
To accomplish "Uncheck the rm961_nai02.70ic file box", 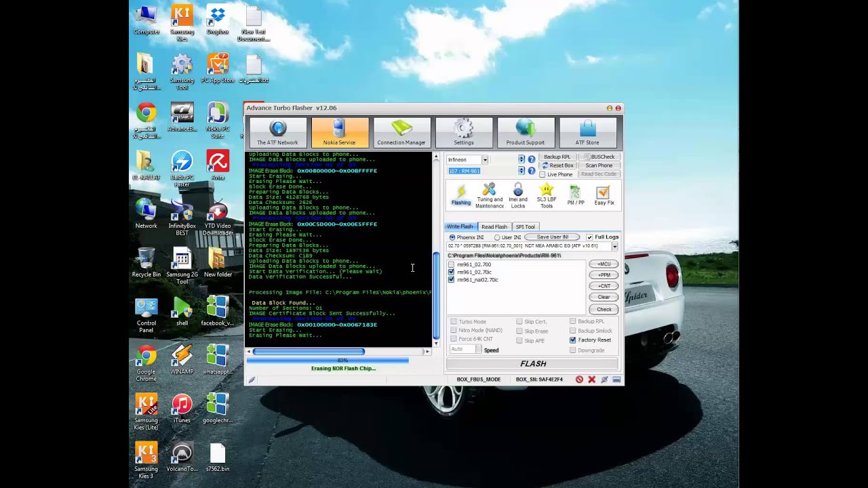I will (x=452, y=279).
